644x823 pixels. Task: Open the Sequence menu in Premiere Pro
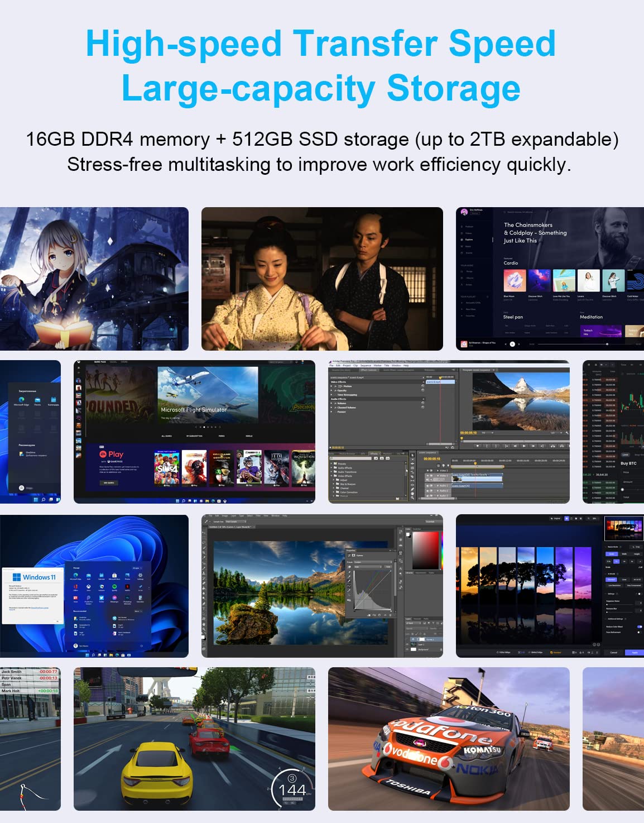point(366,365)
